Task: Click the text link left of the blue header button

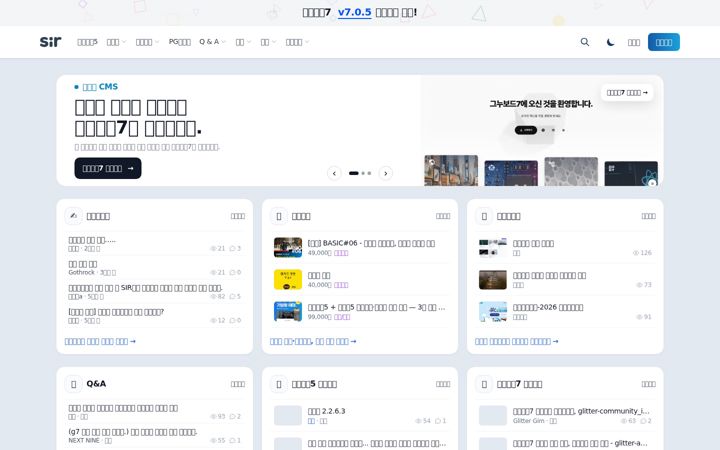Action: tap(634, 42)
